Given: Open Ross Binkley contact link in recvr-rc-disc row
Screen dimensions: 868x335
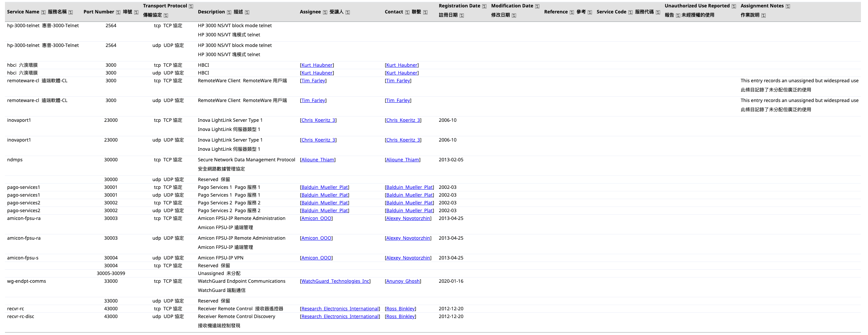Looking at the screenshot, I should (400, 317).
